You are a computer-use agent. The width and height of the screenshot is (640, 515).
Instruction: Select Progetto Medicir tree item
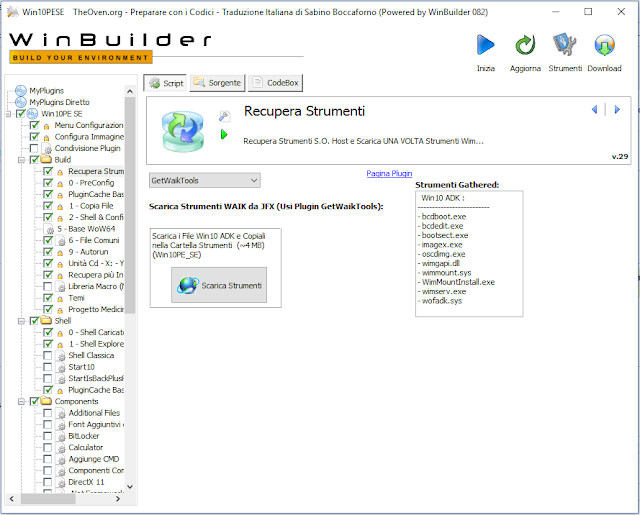[x=96, y=309]
